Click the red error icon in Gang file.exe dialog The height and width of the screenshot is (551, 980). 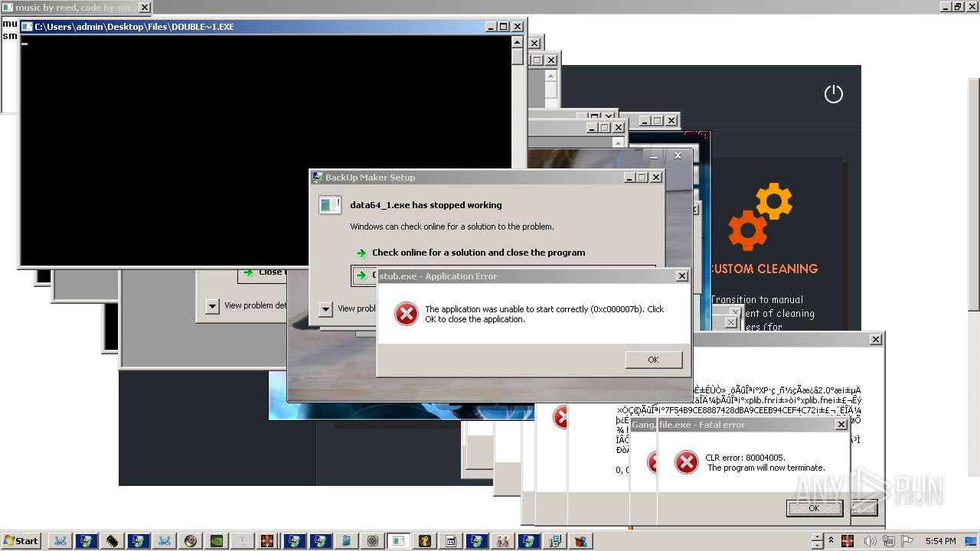coord(686,461)
